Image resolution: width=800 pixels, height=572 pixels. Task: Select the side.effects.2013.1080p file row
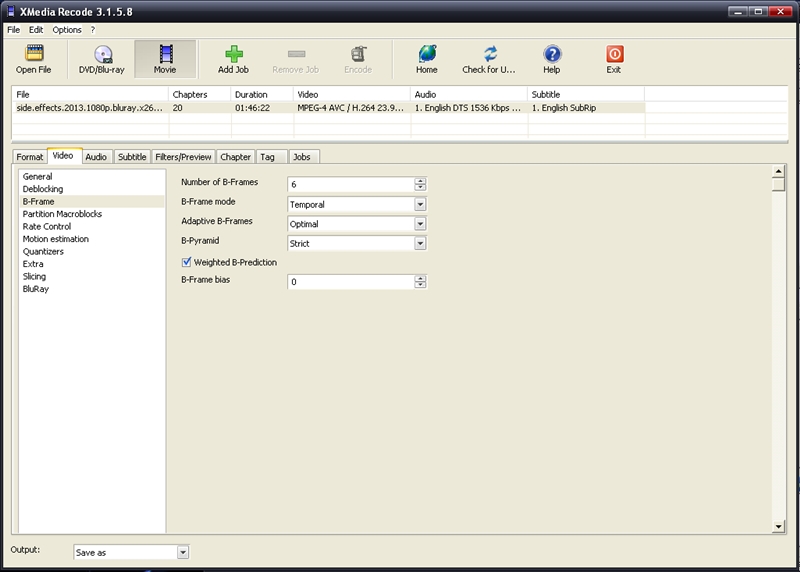pyautogui.click(x=328, y=108)
